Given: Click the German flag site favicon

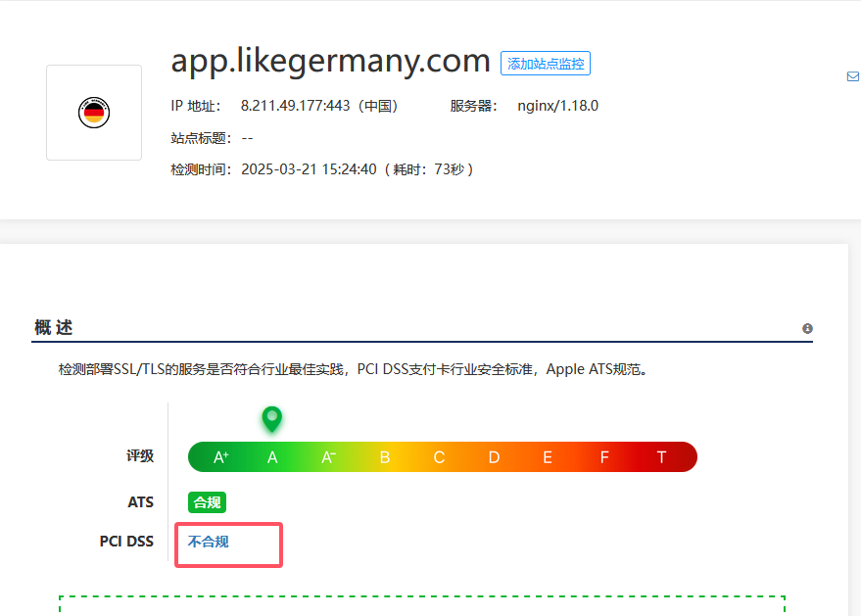Looking at the screenshot, I should [x=94, y=113].
